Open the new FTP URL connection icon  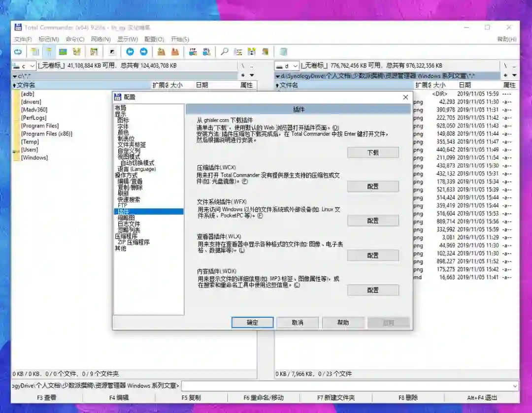(206, 52)
